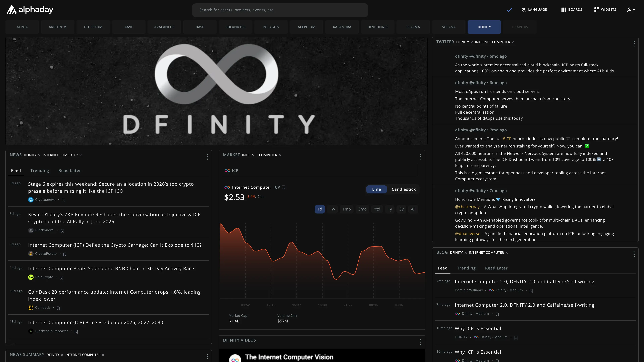Remove Internet Computer tag from Market widget
Screen dimensions: 644x362
(280, 155)
